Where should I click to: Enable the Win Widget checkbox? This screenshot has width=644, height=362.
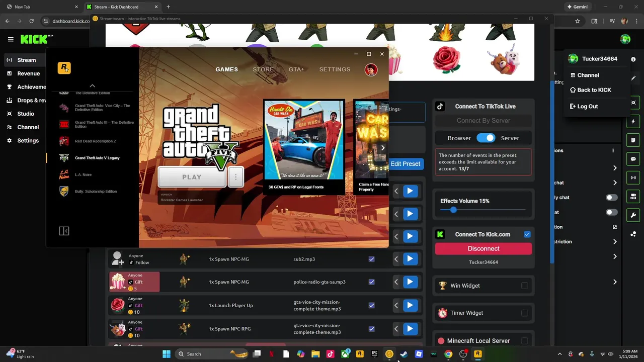tap(524, 286)
